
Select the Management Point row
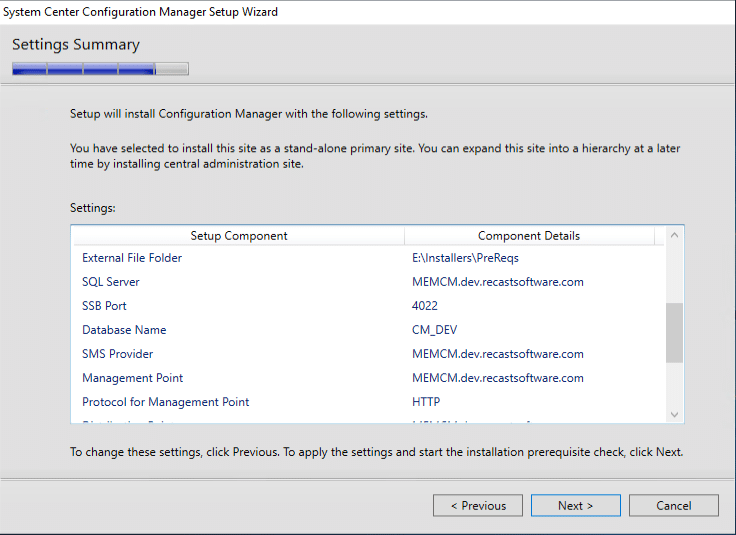133,378
